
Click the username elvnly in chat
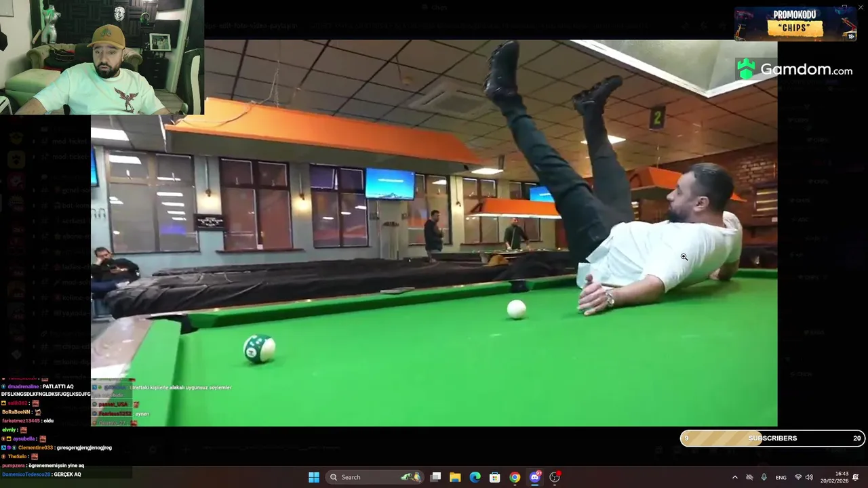click(9, 430)
